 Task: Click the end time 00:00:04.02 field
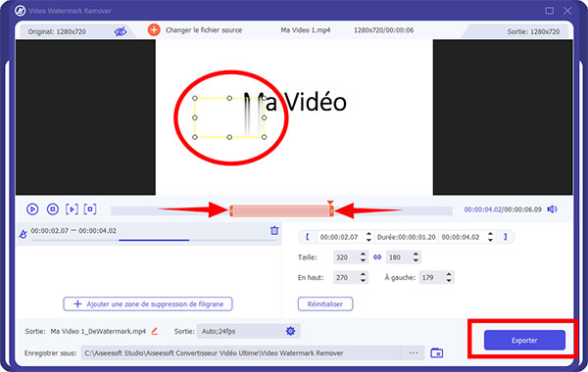click(x=462, y=237)
